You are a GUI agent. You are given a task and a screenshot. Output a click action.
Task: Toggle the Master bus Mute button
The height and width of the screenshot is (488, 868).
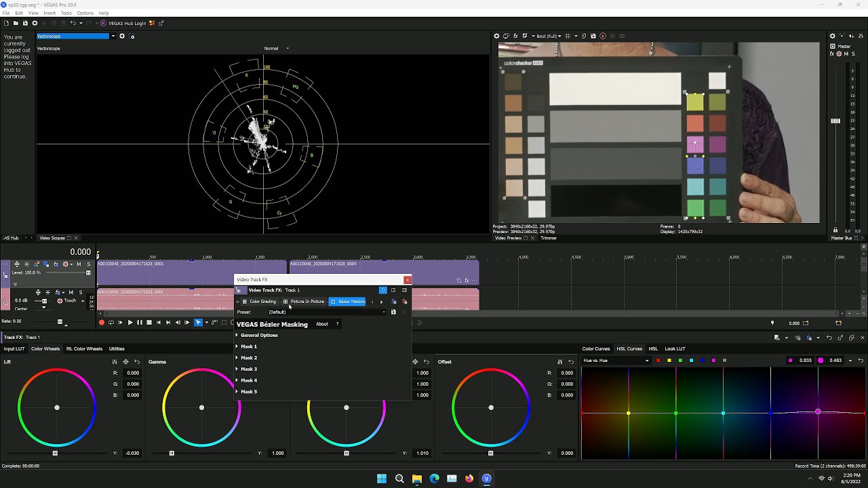(x=846, y=54)
